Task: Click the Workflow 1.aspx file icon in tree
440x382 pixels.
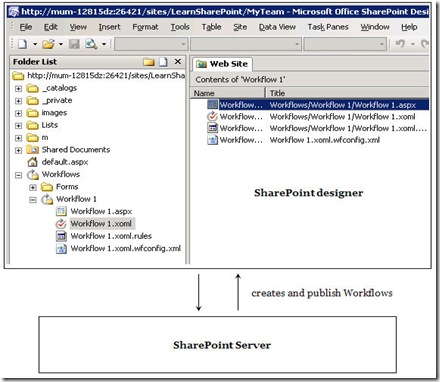Action: pos(61,212)
